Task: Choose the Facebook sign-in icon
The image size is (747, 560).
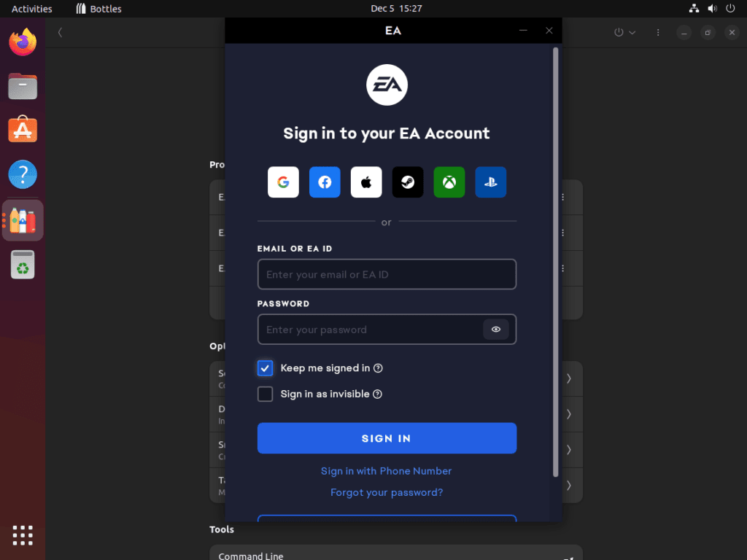Action: click(x=325, y=182)
